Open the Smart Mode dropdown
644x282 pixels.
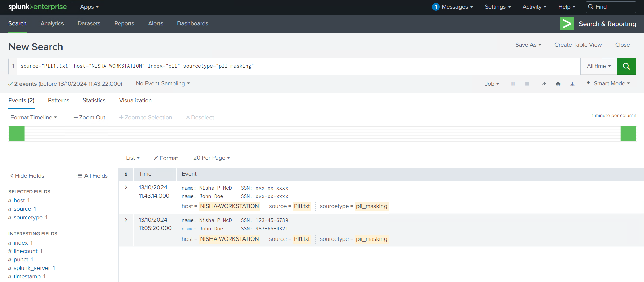(609, 84)
